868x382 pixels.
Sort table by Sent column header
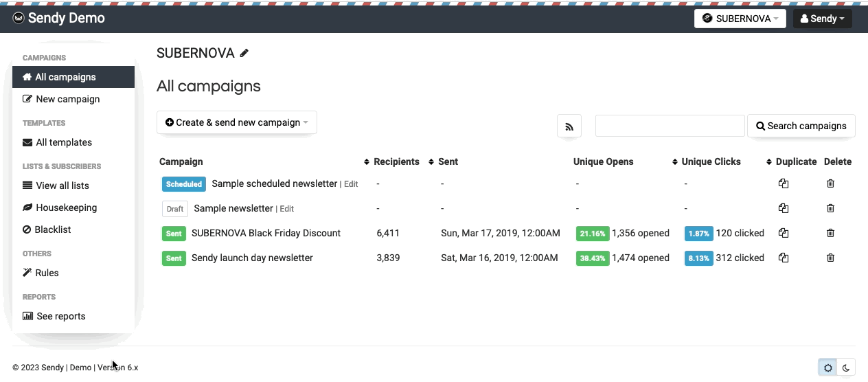[x=448, y=161]
